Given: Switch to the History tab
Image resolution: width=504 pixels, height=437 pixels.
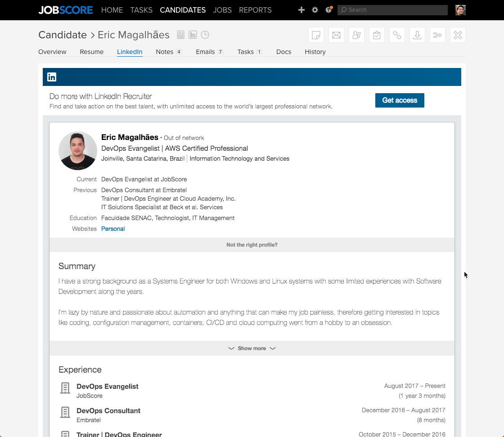Looking at the screenshot, I should point(315,52).
